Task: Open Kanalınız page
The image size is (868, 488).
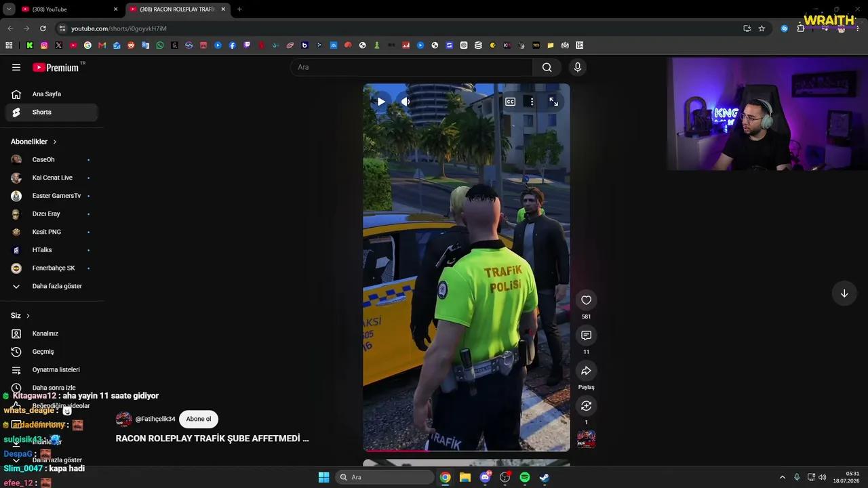Action: coord(52,333)
